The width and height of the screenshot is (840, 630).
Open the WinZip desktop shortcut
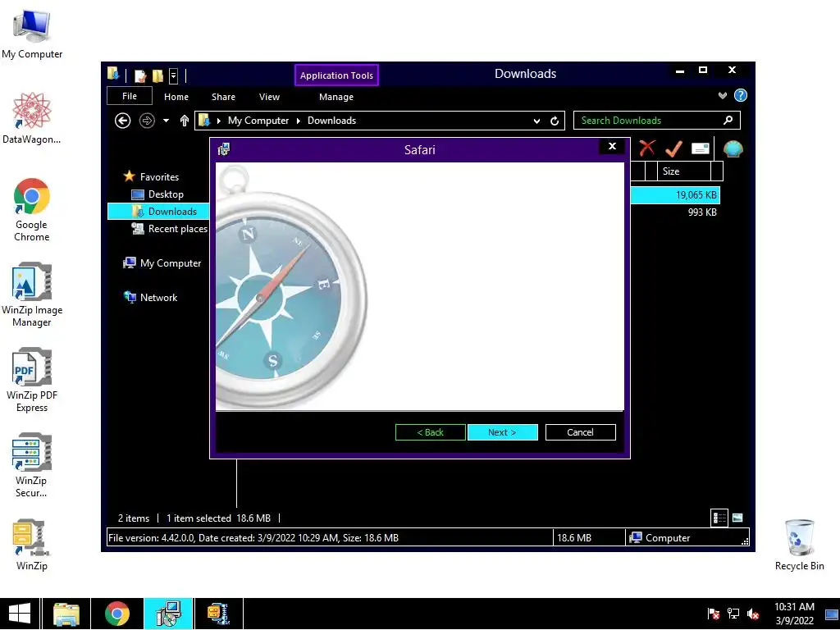click(32, 545)
